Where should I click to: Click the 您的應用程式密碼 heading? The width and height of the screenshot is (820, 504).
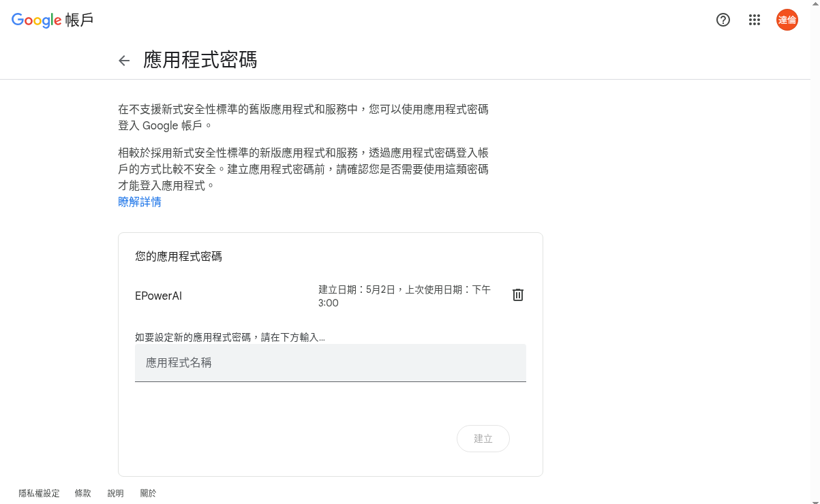pos(179,257)
